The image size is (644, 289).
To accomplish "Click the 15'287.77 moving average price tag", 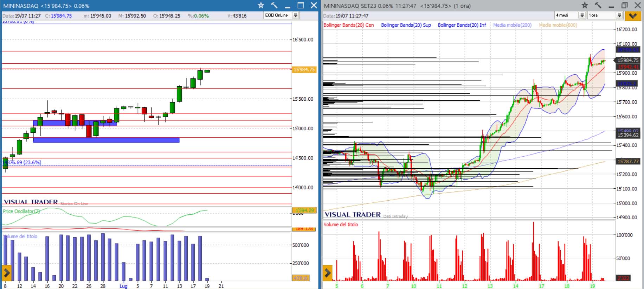I will point(628,161).
